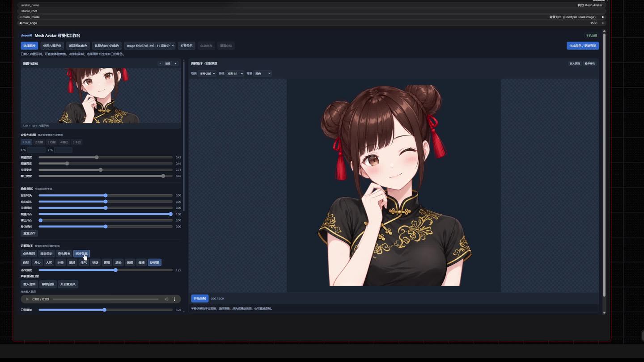Screen dimensions: 644x362
Task: Open the 半身讲解 framing dropdown
Action: click(207, 73)
